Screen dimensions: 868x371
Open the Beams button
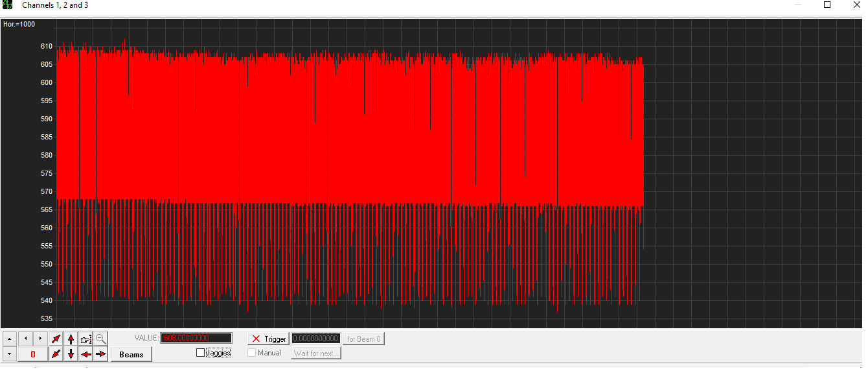tap(131, 354)
